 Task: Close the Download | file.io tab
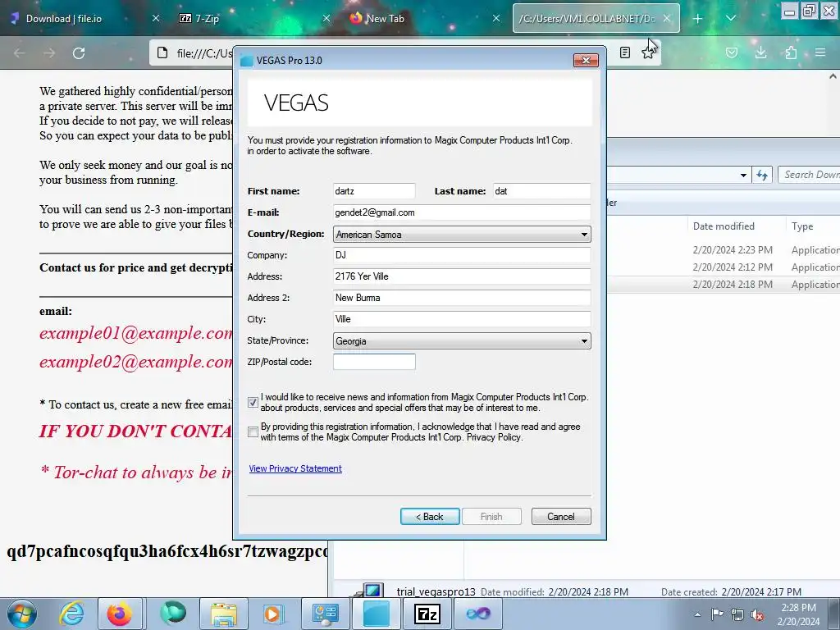point(155,18)
